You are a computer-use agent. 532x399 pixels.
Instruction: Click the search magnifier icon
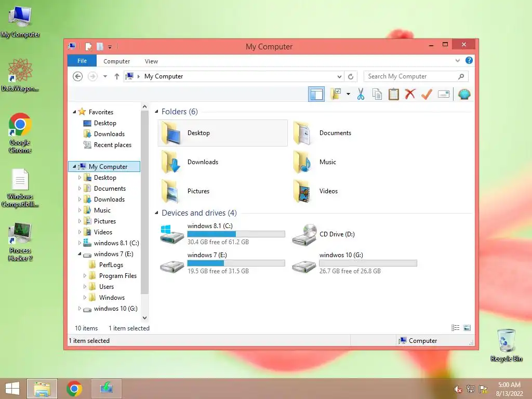click(461, 76)
